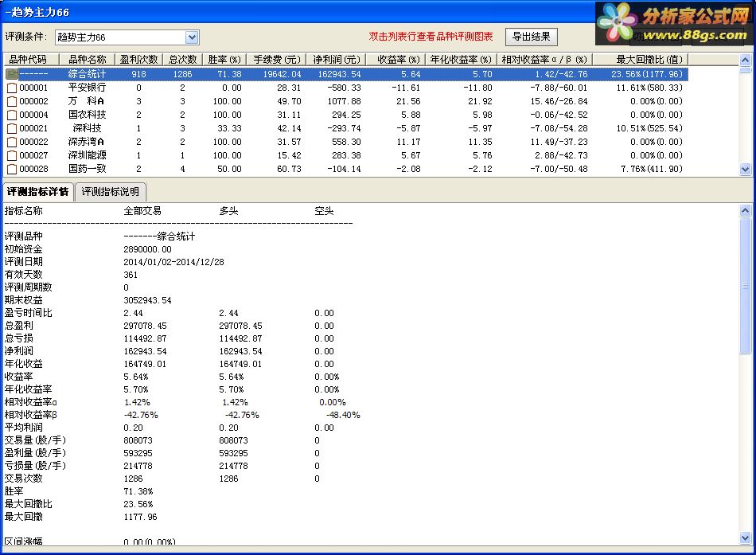The height and width of the screenshot is (555, 756).
Task: Tick the checkbox for 000002 万科A
Action: coord(12,101)
